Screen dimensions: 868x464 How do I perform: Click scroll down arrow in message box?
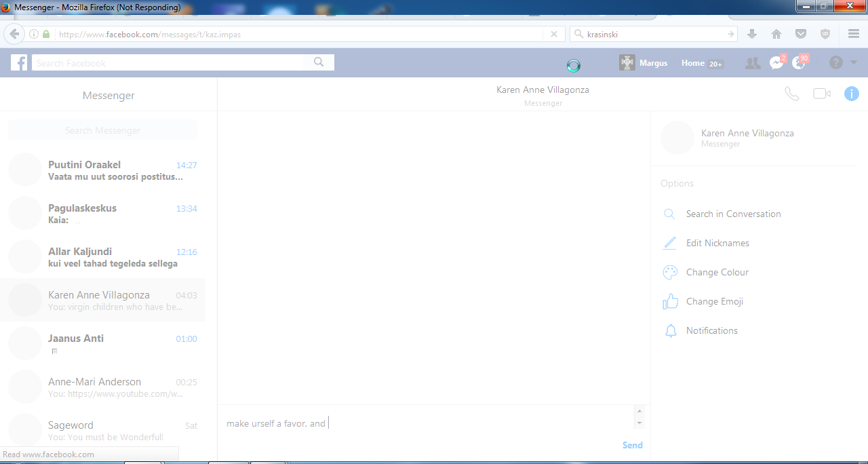point(639,423)
